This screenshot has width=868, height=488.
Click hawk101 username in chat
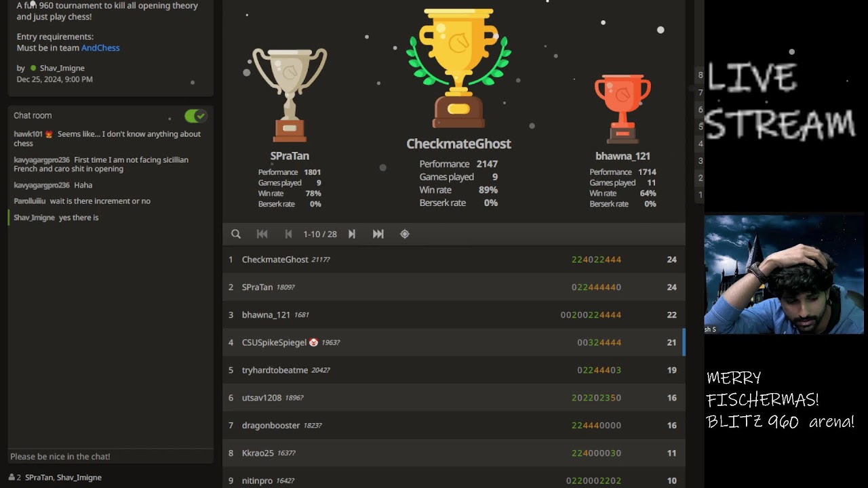pyautogui.click(x=28, y=134)
